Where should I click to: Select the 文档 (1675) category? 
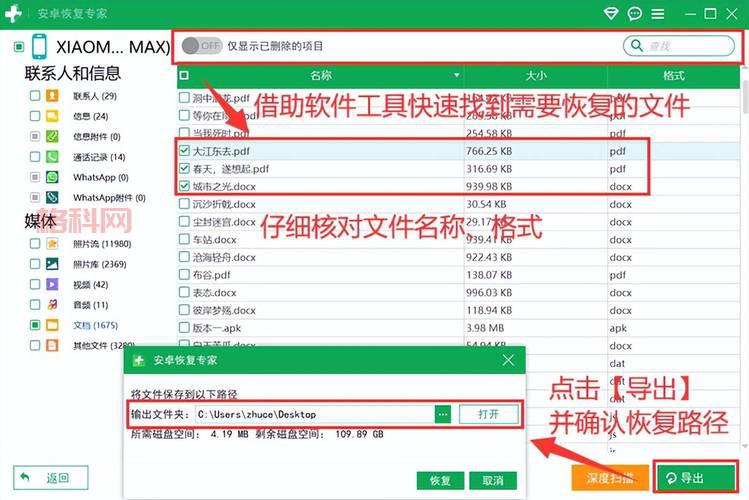click(x=95, y=325)
